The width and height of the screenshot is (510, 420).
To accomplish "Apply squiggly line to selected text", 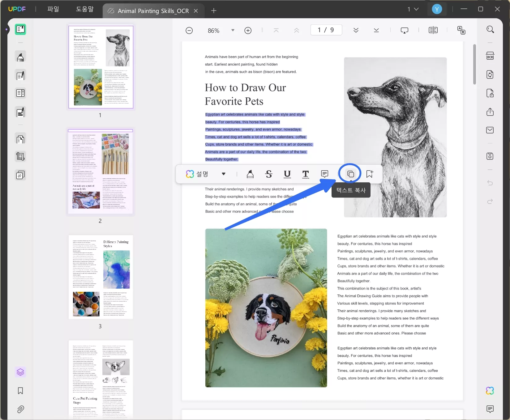I will (x=306, y=174).
